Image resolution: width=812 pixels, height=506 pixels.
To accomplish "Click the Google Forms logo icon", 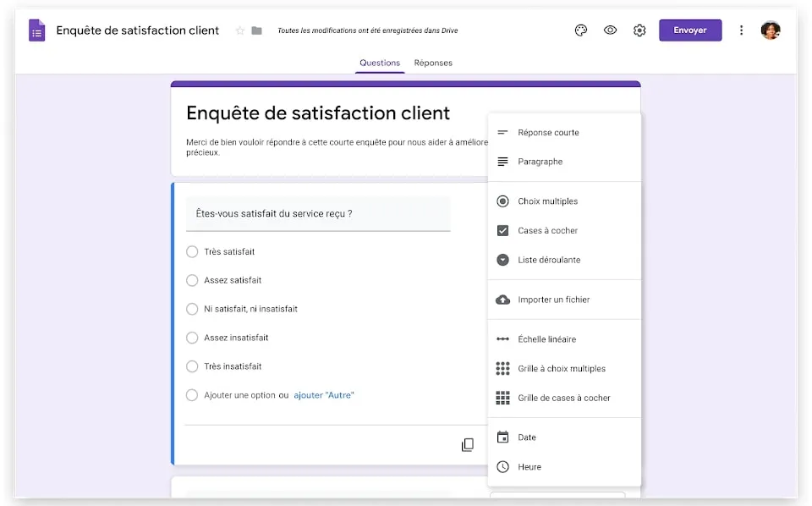I will tap(36, 30).
